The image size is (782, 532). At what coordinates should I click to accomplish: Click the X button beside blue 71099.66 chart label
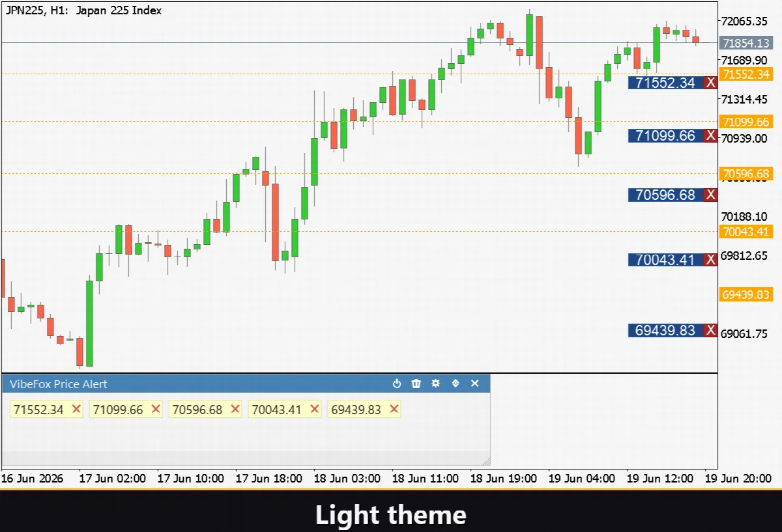[711, 135]
